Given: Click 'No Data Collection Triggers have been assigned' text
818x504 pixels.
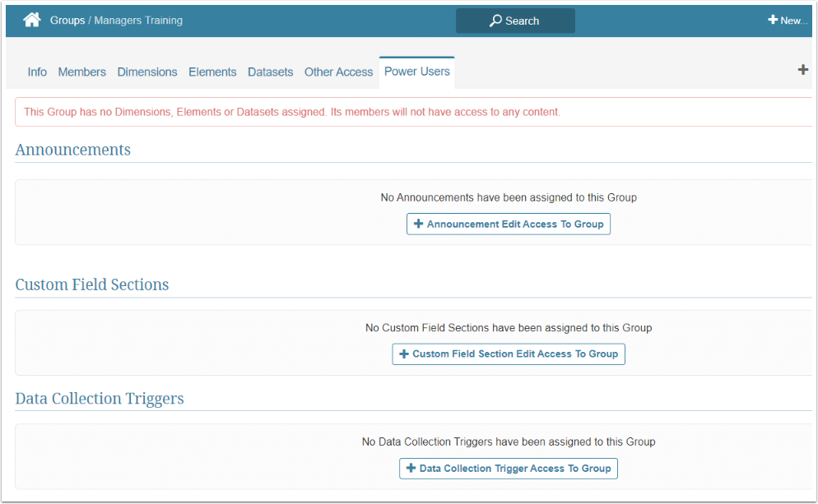Looking at the screenshot, I should [x=509, y=442].
